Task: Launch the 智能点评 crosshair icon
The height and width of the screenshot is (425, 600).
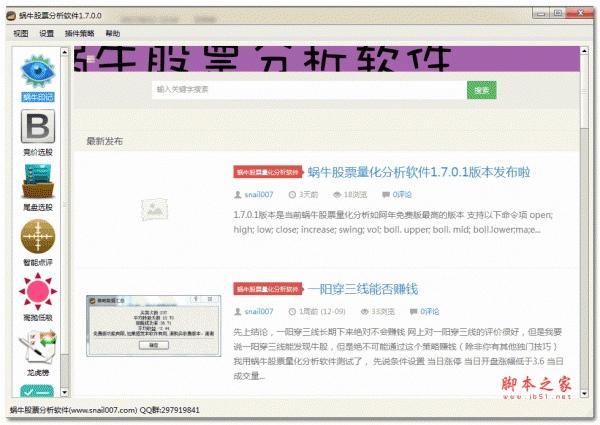Action: [x=38, y=236]
